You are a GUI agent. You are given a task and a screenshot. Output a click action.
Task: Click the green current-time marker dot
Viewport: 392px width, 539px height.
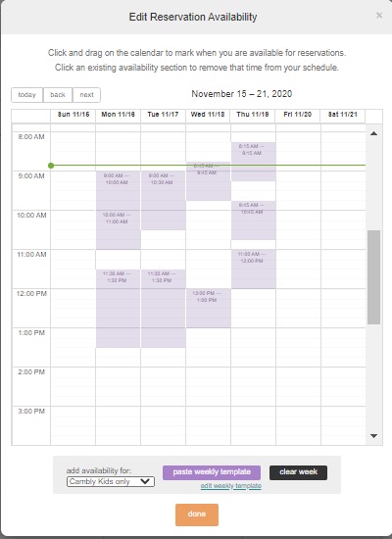51,166
